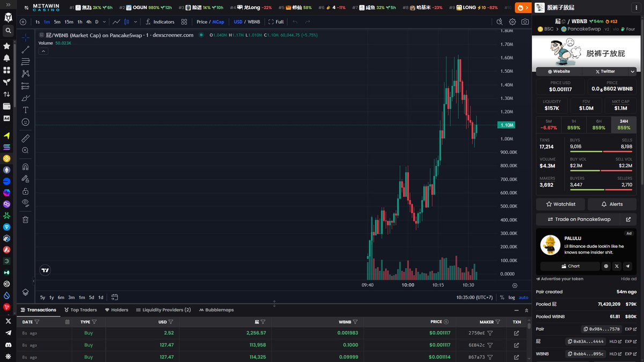Toggle log scale on chart
The image size is (644, 362).
coord(511,297)
